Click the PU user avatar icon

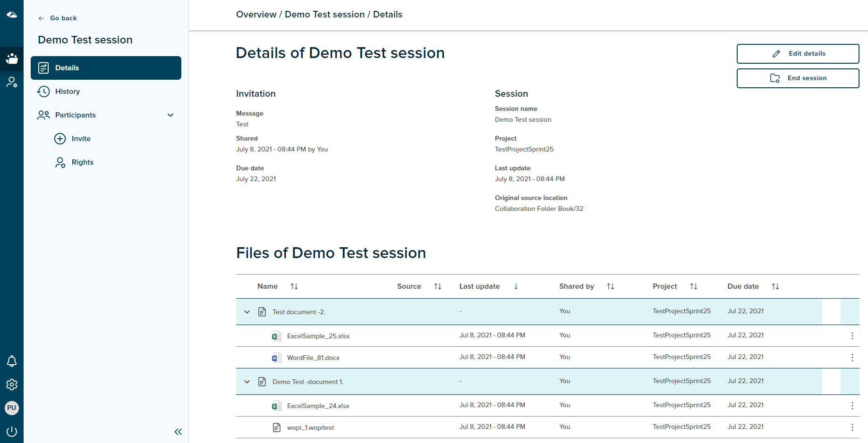[11, 408]
